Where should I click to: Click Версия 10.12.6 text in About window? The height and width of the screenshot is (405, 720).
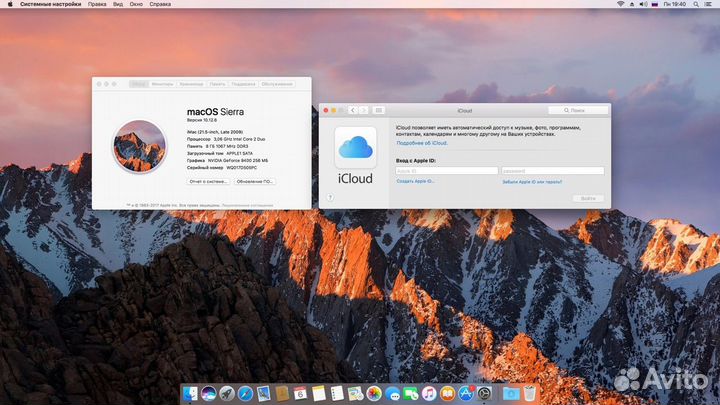point(202,120)
